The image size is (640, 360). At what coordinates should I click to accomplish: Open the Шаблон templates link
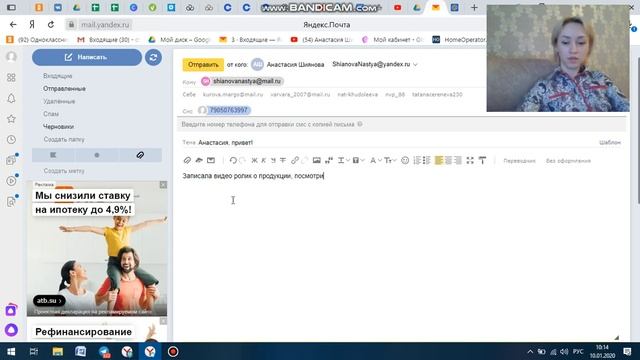point(610,142)
